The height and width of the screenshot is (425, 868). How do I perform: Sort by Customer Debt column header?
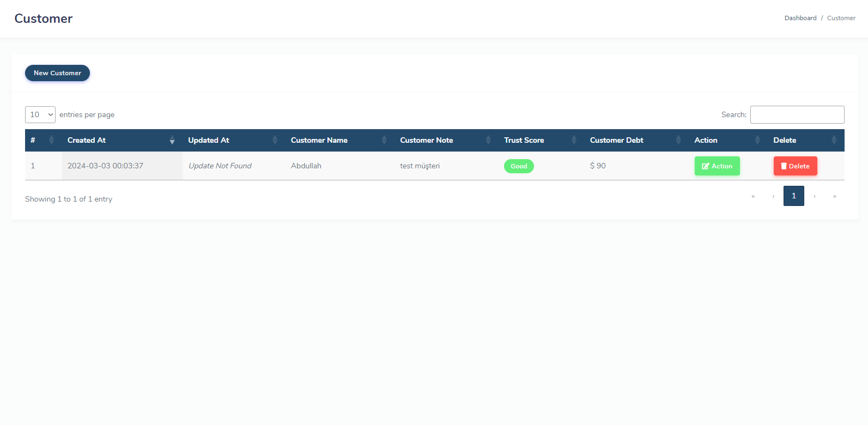(616, 140)
